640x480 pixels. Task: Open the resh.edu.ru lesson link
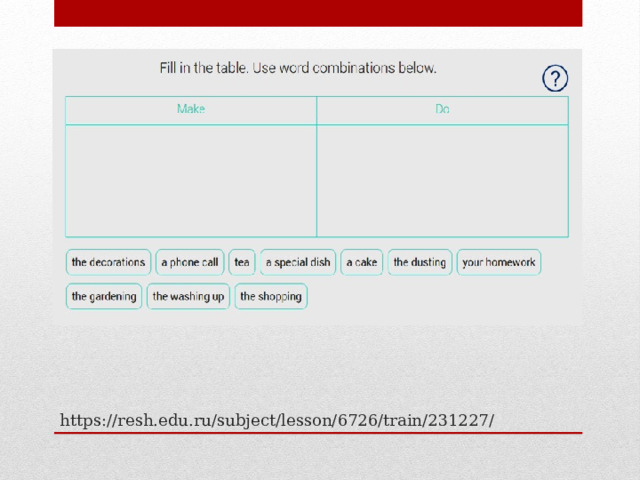[277, 420]
